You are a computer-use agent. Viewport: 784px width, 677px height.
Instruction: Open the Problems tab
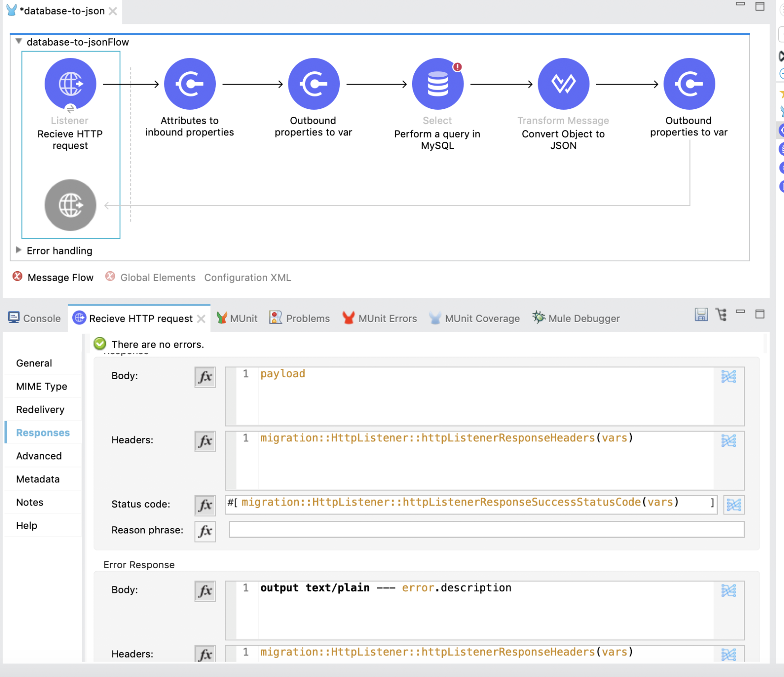[307, 319]
